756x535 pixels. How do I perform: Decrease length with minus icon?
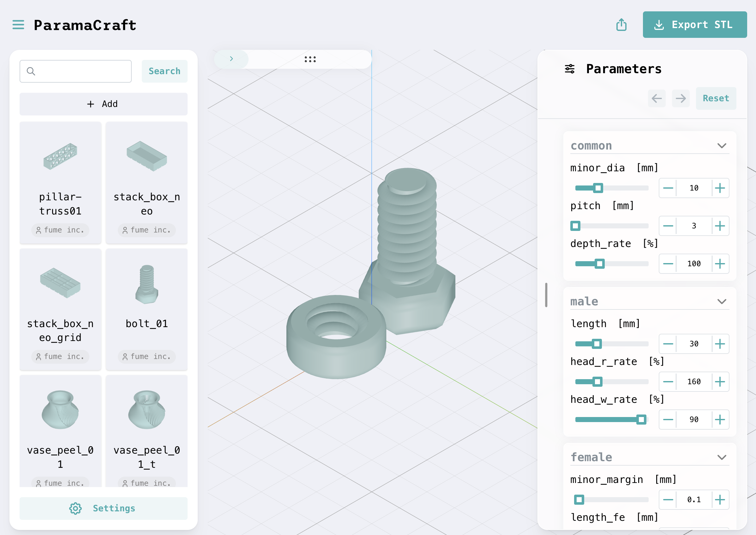click(668, 344)
